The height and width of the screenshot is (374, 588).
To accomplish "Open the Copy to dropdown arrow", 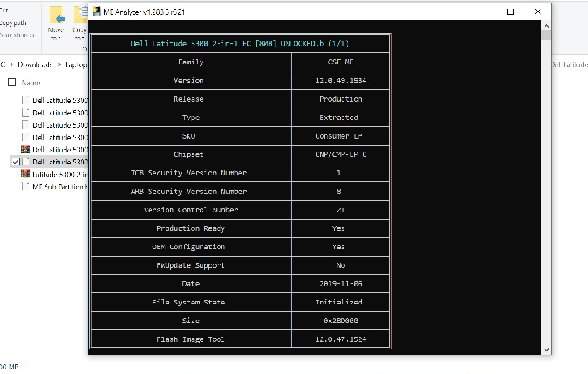I will click(x=83, y=39).
